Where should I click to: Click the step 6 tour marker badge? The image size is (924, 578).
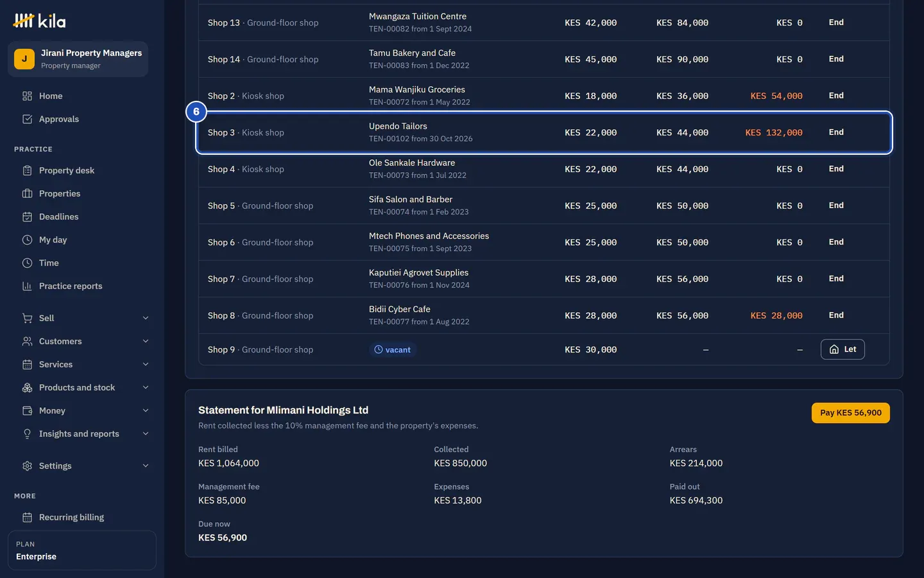click(196, 112)
